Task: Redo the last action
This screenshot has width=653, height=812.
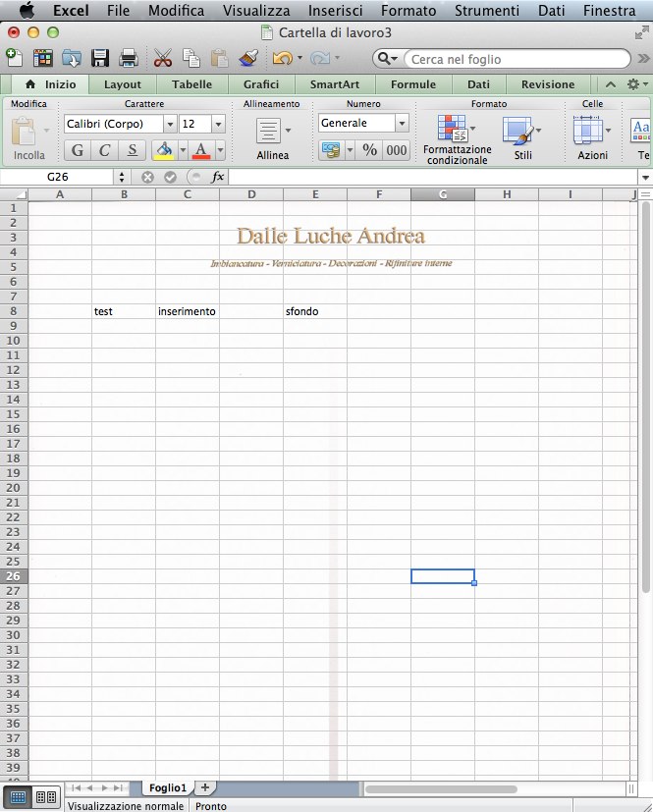Action: click(x=320, y=58)
